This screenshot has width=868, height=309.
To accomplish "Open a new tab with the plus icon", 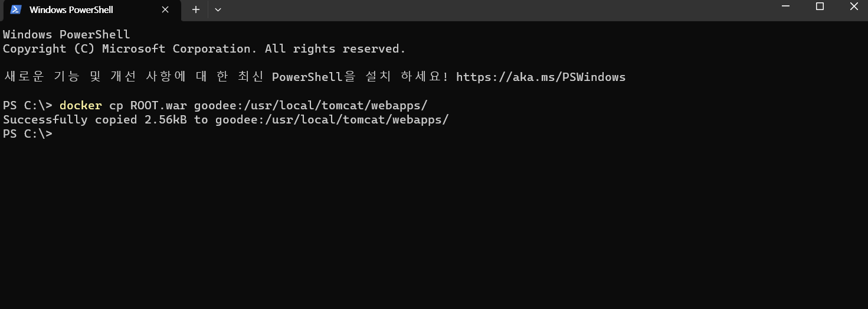I will [x=196, y=10].
